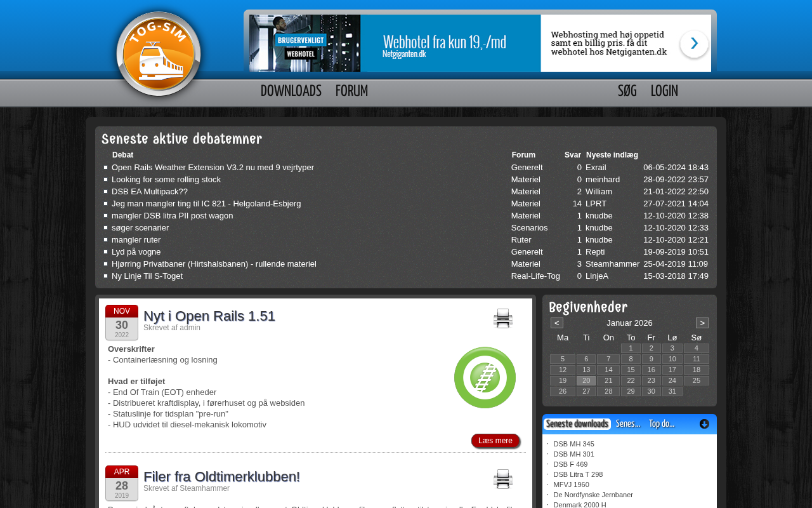Switch to the Top do... tab
Screen dimensions: 812x508
pos(662,424)
